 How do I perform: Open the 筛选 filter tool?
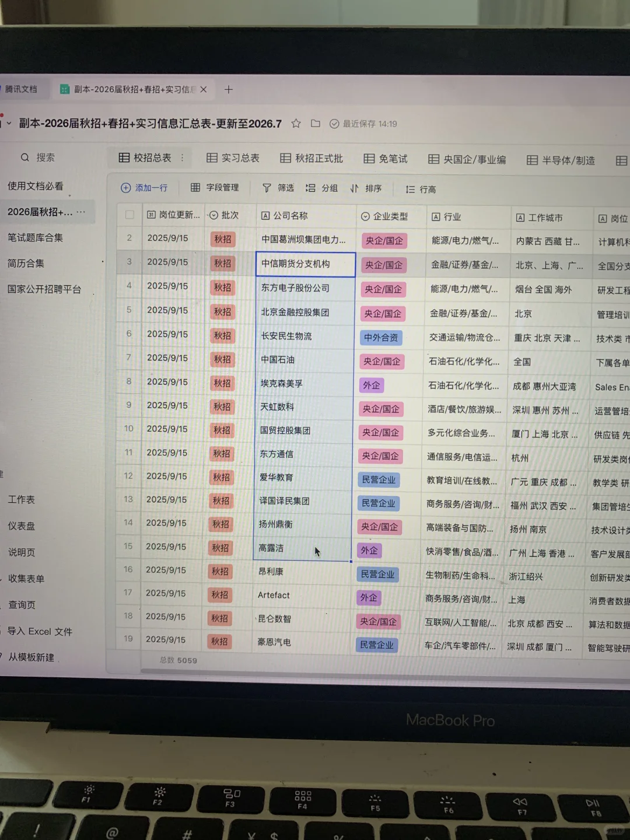coord(278,188)
